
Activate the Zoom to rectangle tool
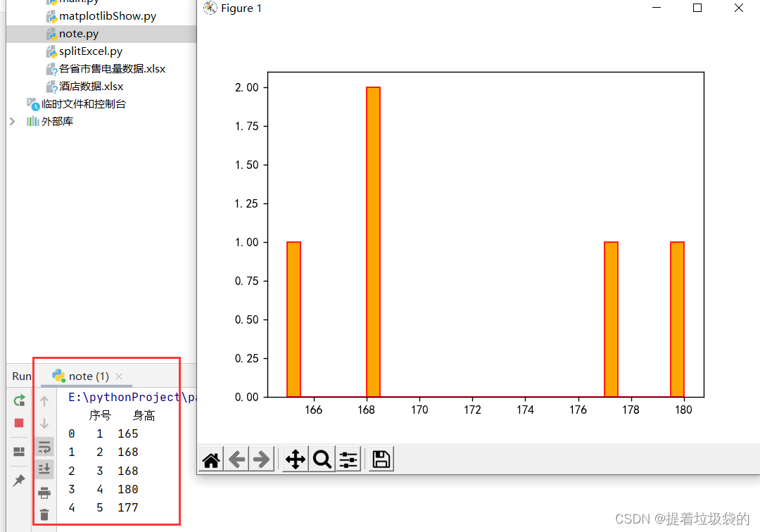322,460
